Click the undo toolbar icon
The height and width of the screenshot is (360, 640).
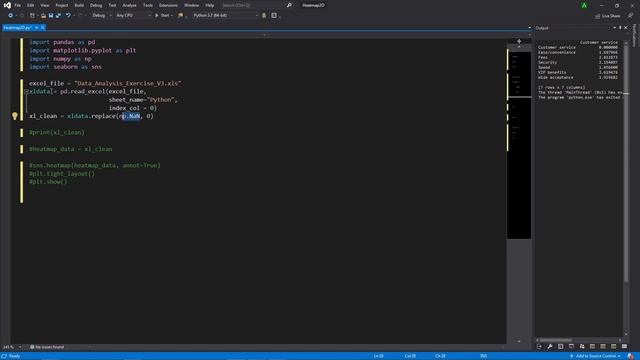[68, 16]
